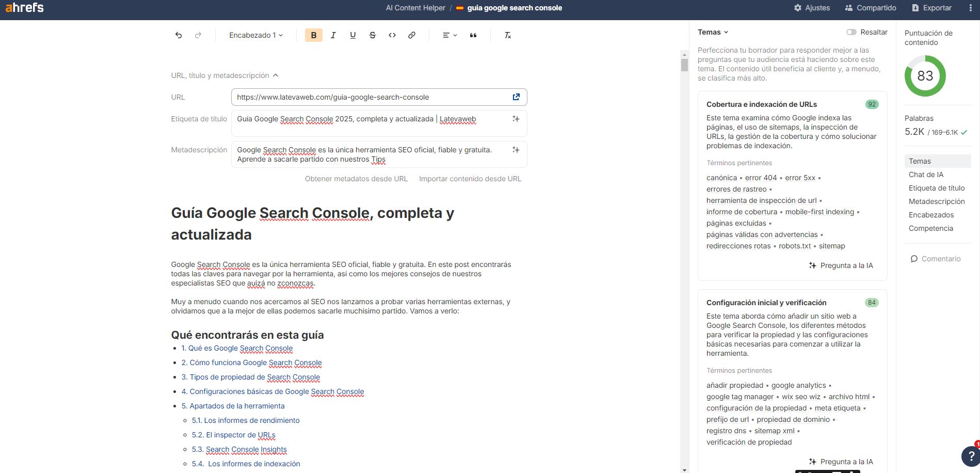The height and width of the screenshot is (473, 980).
Task: Click the insert link icon
Action: point(411,35)
